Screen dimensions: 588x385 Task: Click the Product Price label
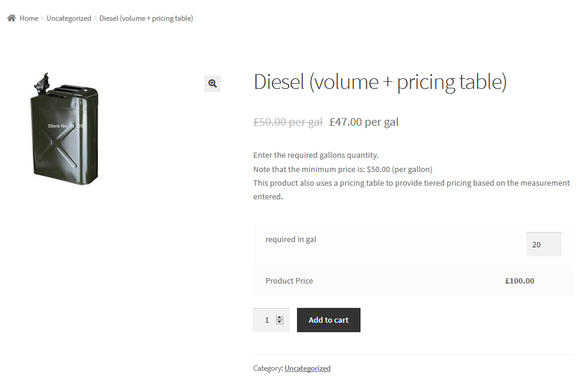coord(289,281)
